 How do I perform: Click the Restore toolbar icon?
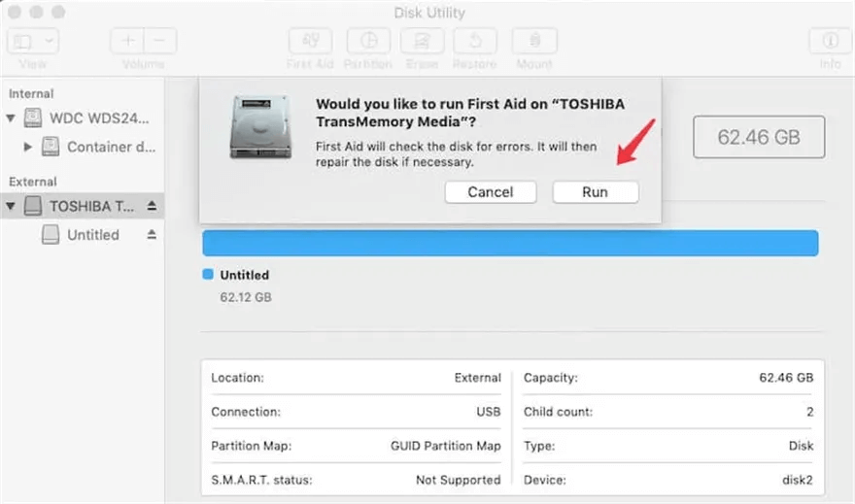(476, 41)
